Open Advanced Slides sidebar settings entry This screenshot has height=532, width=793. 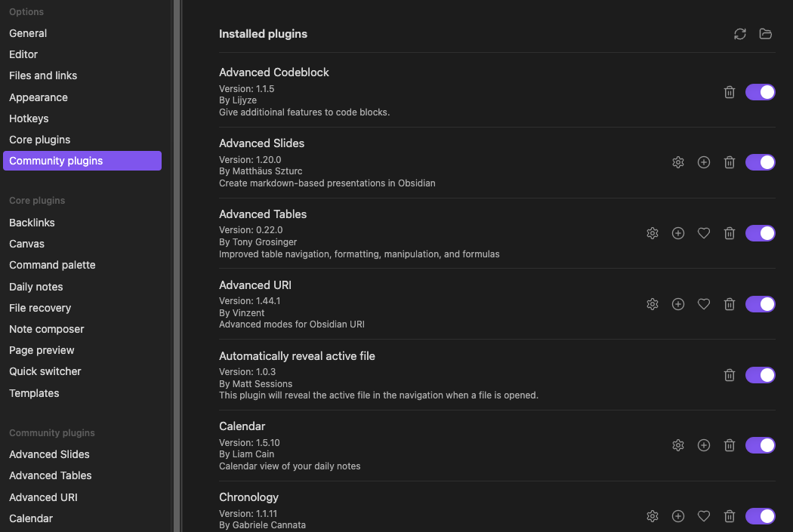click(x=82, y=455)
